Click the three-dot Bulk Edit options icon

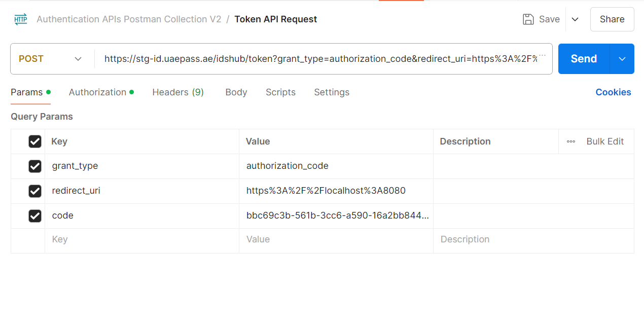click(571, 141)
